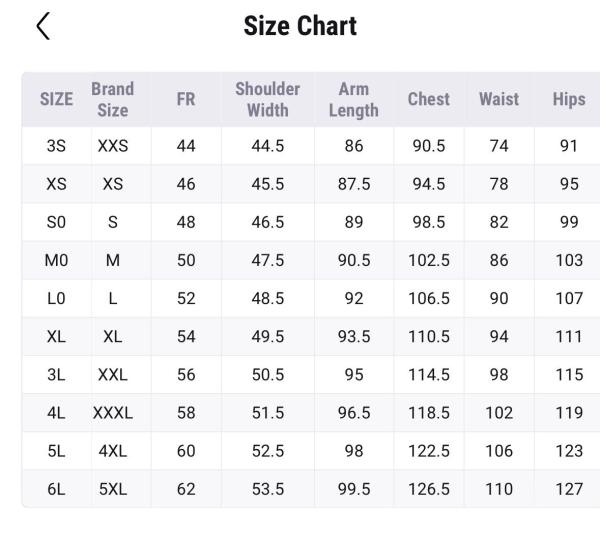Click the Size Chart title
Image resolution: width=600 pixels, height=539 pixels.
coord(300,27)
